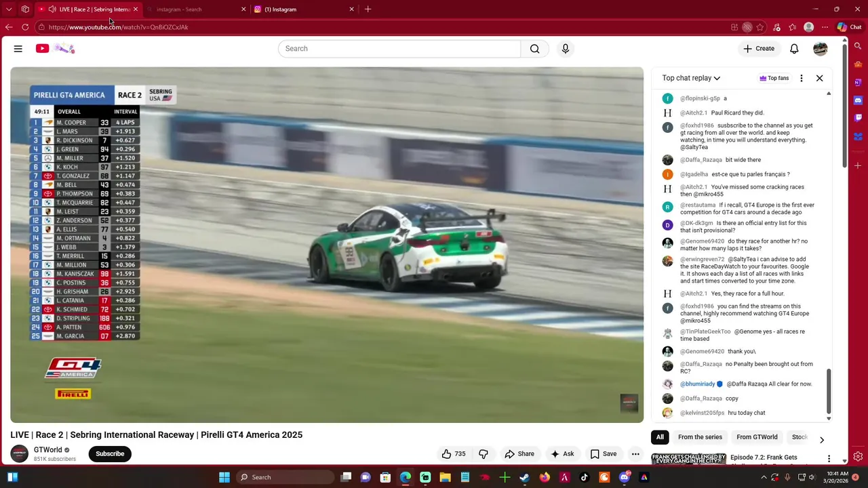Reload the page in the browser
Screen dimensions: 868x488
coord(25,27)
